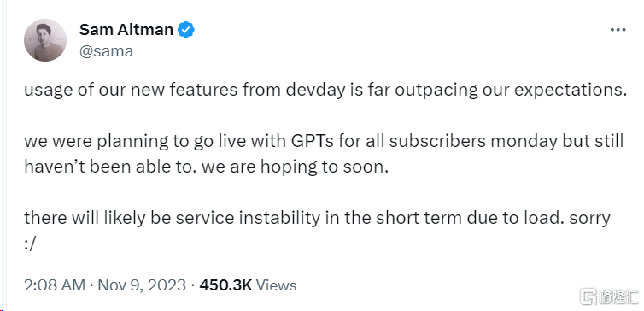This screenshot has height=311, width=644.
Task: Click the word expectations in first line
Action: click(x=571, y=91)
